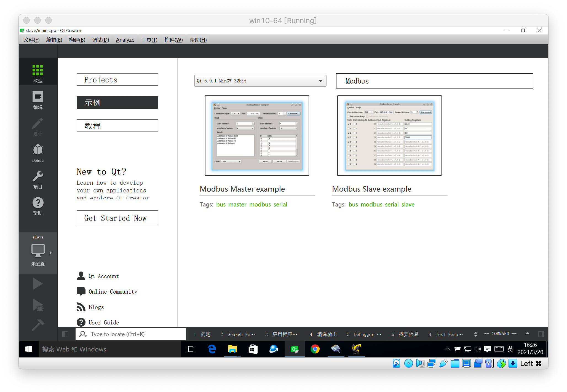Open output pane 3 应用程序 output
Image resolution: width=567 pixels, height=392 pixels.
[x=281, y=334]
